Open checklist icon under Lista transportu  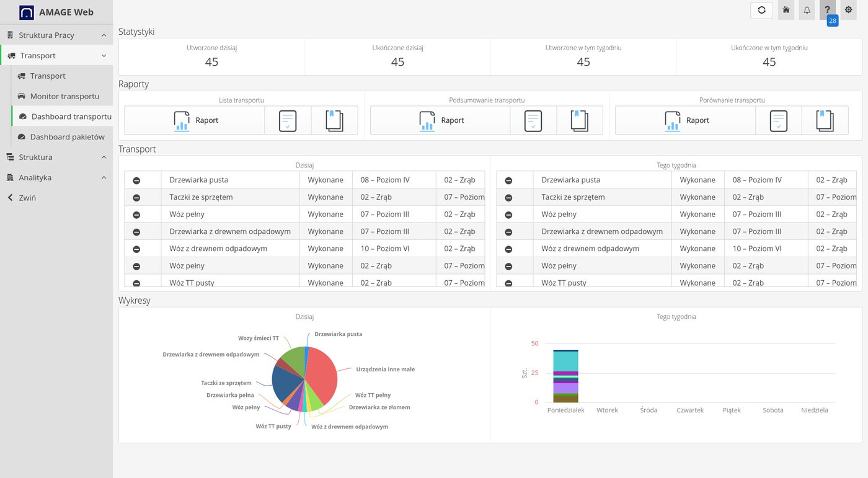pyautogui.click(x=288, y=120)
